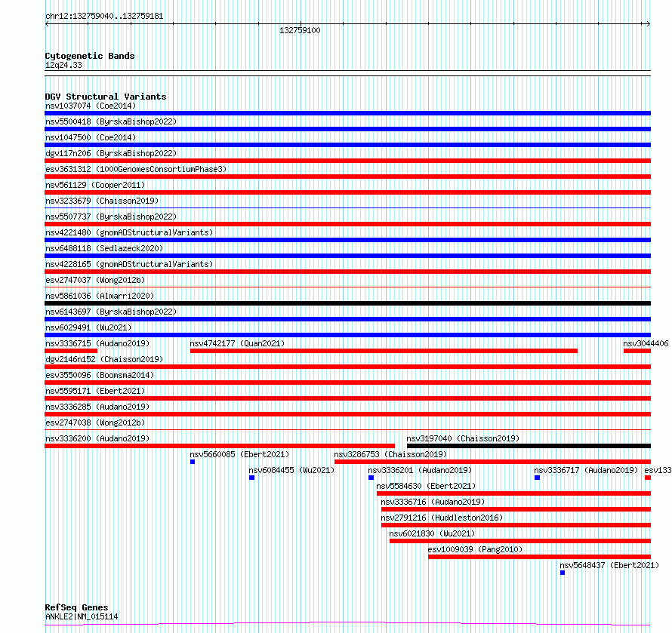The width and height of the screenshot is (672, 633).
Task: Open the RefSeq Genes track header
Action: coord(76,607)
